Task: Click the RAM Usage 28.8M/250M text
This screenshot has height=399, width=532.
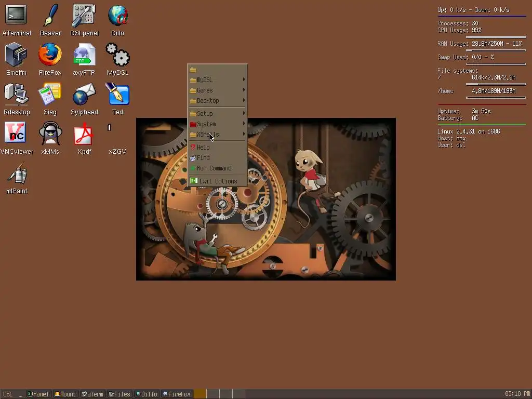Action: [480, 44]
